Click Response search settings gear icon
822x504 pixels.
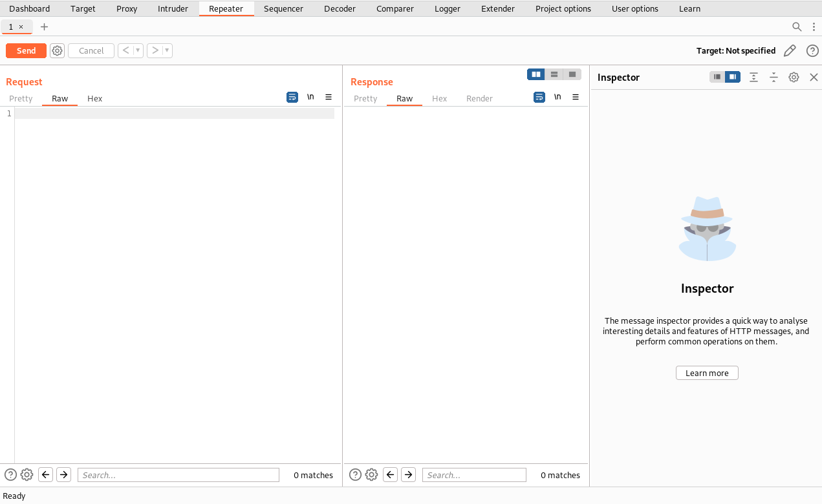pyautogui.click(x=371, y=475)
